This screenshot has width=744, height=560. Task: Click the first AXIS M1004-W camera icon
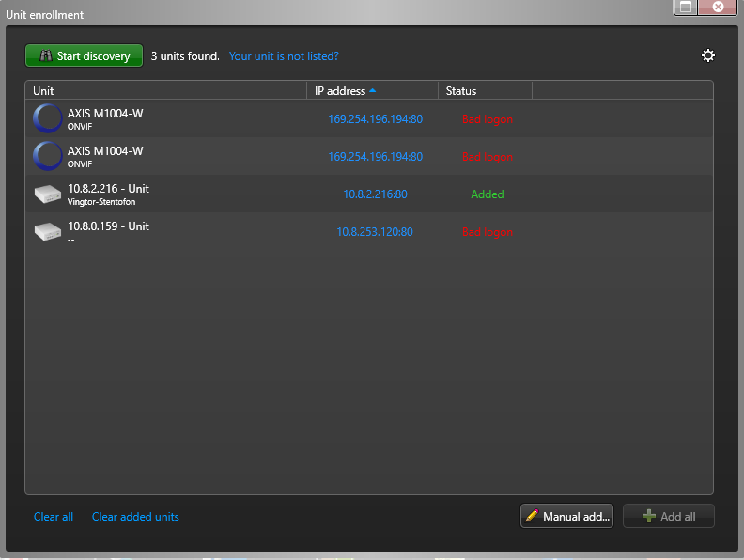tap(47, 118)
